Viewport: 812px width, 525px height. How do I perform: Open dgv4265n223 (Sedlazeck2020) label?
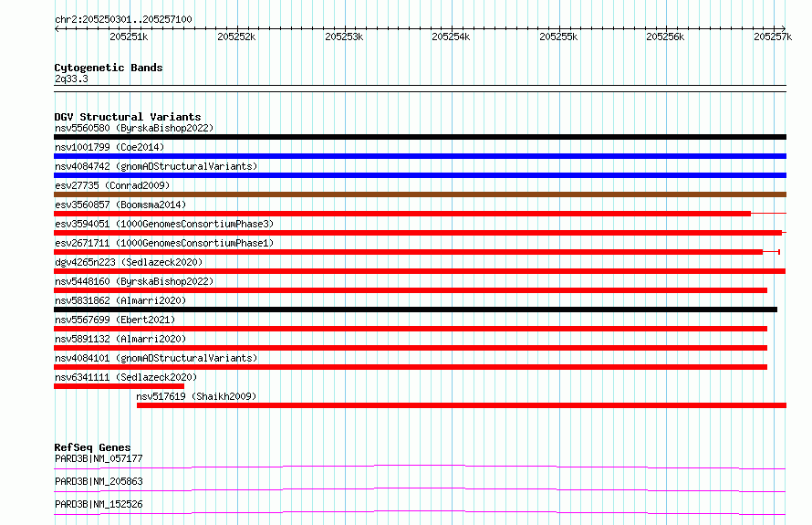(129, 262)
